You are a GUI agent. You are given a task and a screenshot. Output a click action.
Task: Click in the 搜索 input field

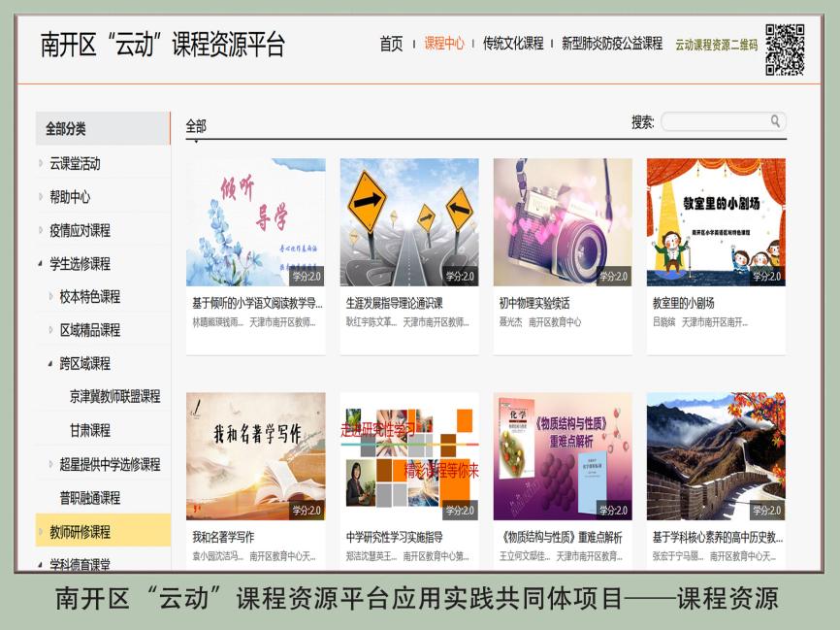point(716,121)
